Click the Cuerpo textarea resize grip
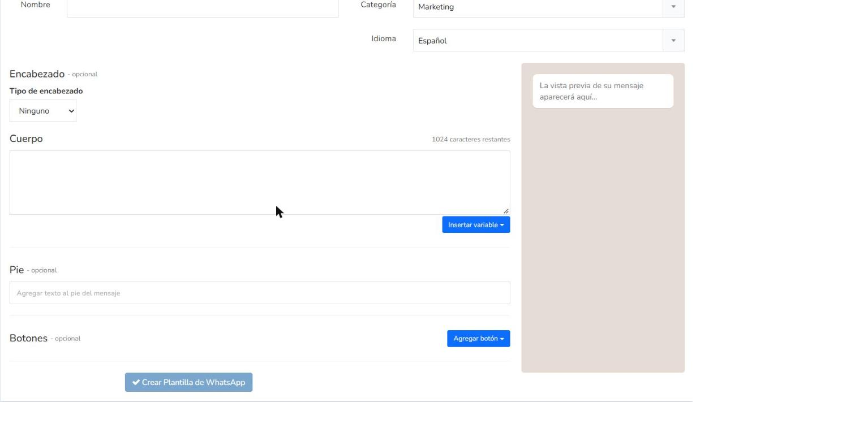This screenshot has width=868, height=424. 506,211
